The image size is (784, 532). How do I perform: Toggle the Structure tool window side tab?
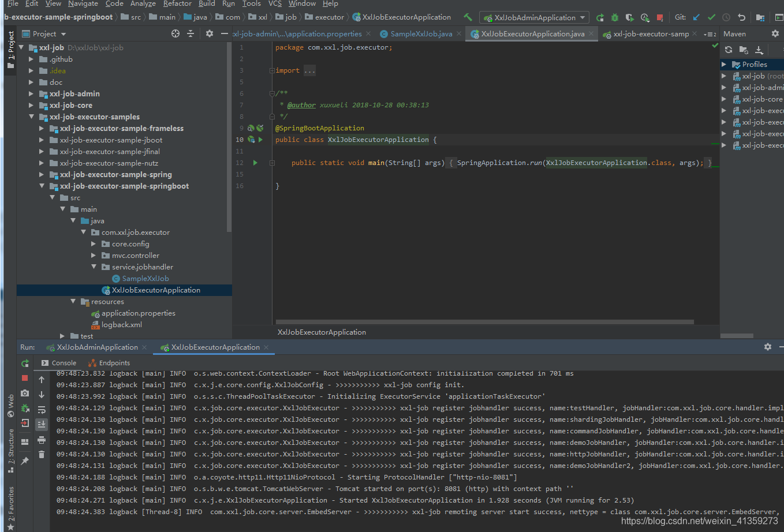10,451
